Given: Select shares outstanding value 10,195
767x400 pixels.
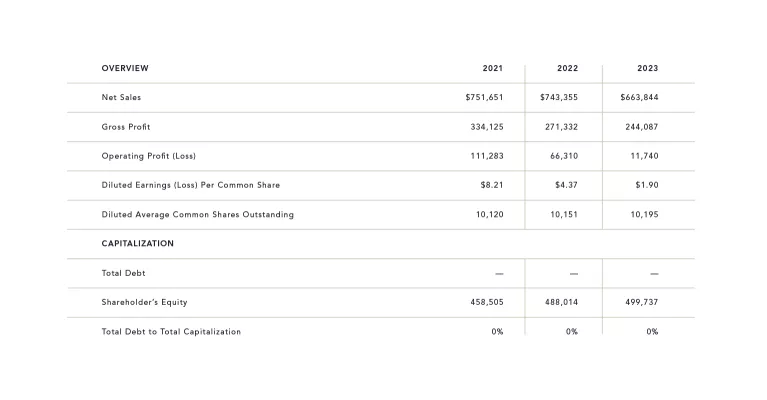Looking at the screenshot, I should pos(644,214).
